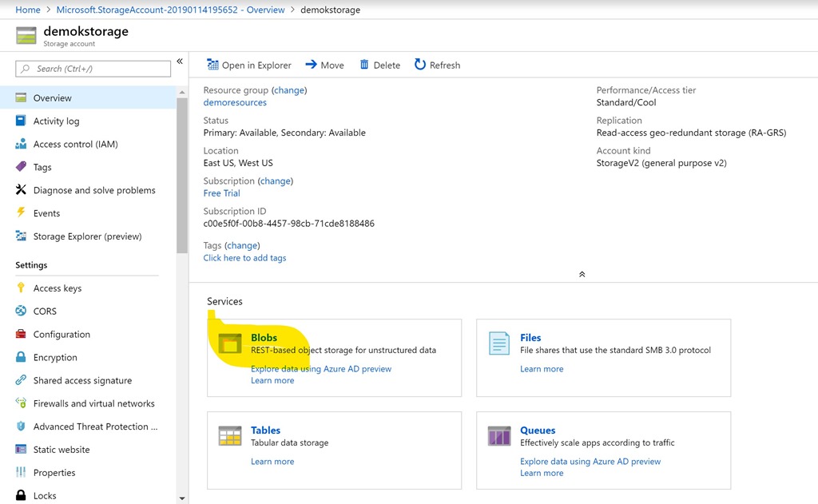The height and width of the screenshot is (504, 818).
Task: Click Queues Explore data using Azure AD preview
Action: pyautogui.click(x=590, y=461)
